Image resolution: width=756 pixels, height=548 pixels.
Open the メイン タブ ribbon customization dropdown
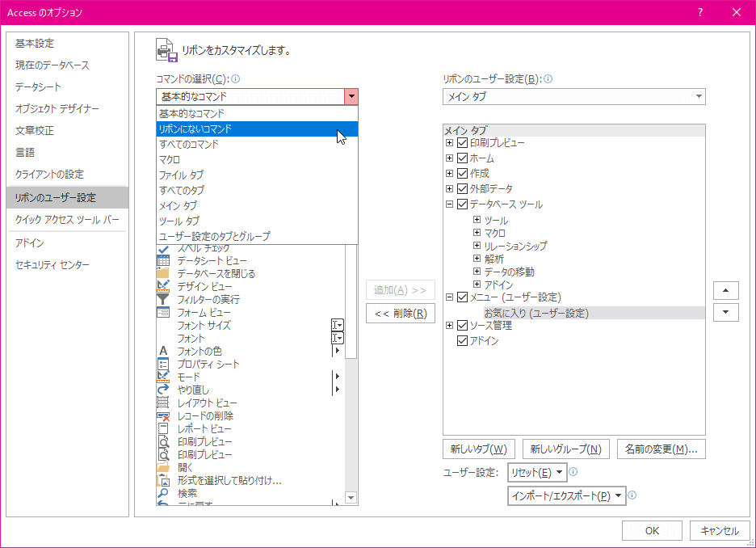point(573,97)
